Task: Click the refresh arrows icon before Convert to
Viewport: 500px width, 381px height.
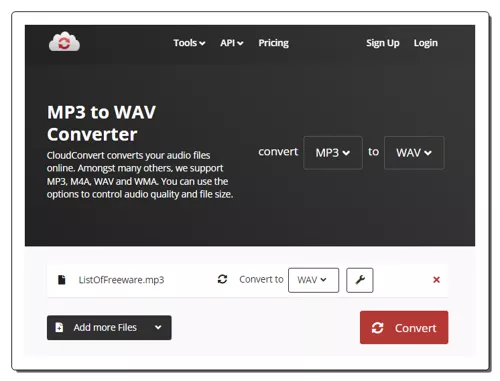Action: [x=222, y=279]
